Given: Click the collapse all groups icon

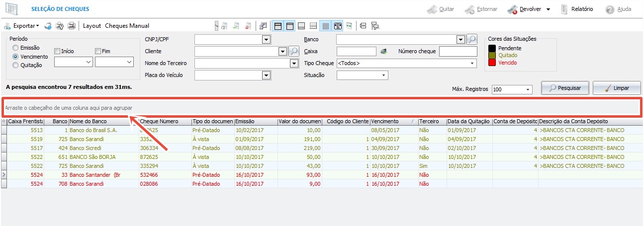Looking at the screenshot, I should pyautogui.click(x=363, y=25).
